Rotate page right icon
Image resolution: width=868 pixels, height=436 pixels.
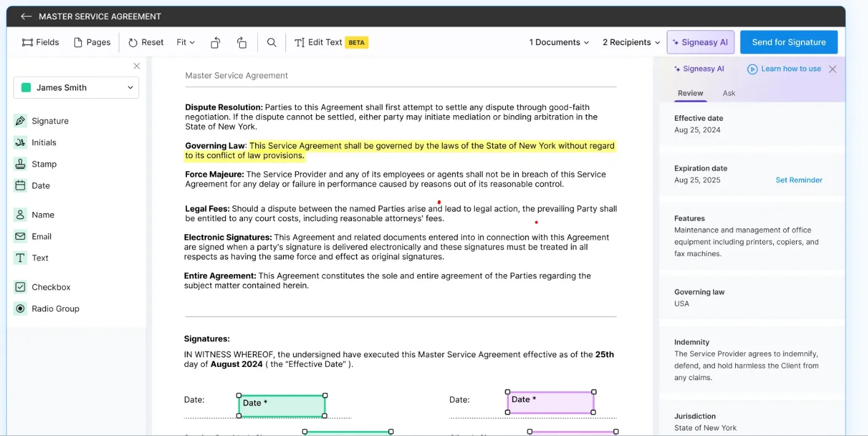click(x=242, y=42)
